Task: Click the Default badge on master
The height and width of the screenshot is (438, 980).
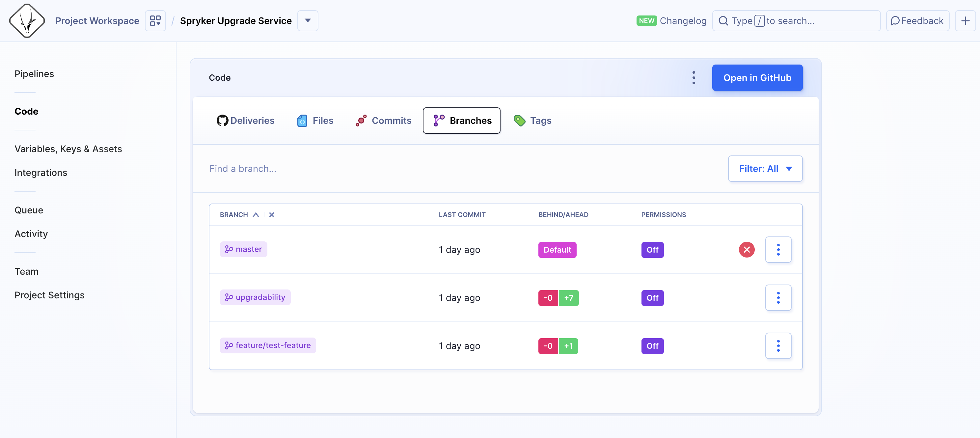Action: tap(557, 250)
